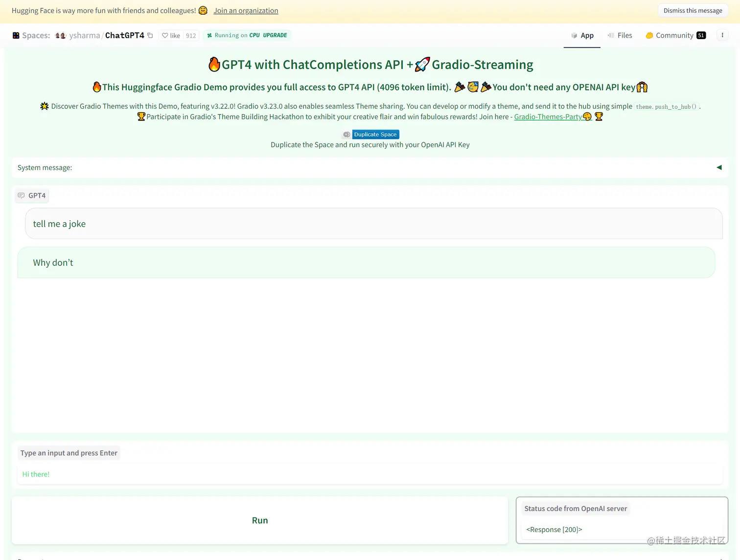Image resolution: width=740 pixels, height=560 pixels.
Task: Click the Running on CPU status badge
Action: (247, 35)
